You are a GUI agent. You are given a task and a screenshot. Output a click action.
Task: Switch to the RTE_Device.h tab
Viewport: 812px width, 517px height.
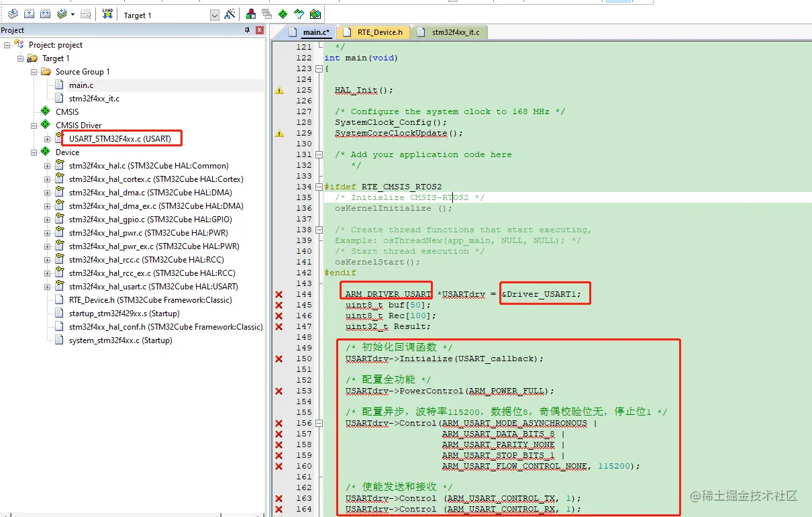(373, 32)
